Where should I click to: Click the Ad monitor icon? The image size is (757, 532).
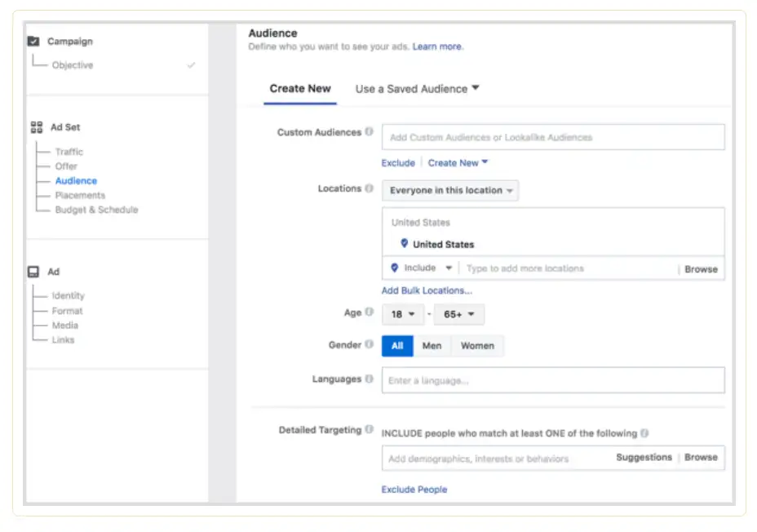33,271
